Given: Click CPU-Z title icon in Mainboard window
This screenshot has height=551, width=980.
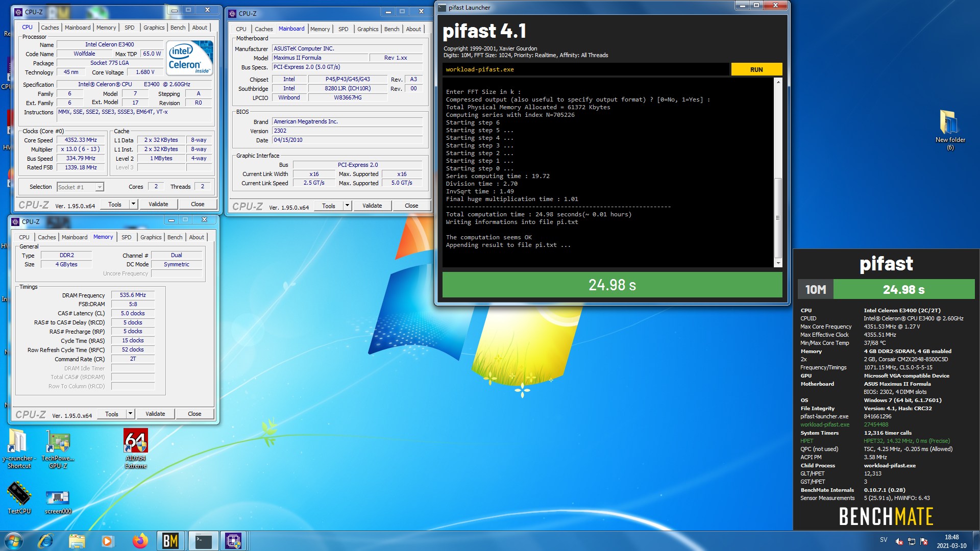Looking at the screenshot, I should pos(233,13).
